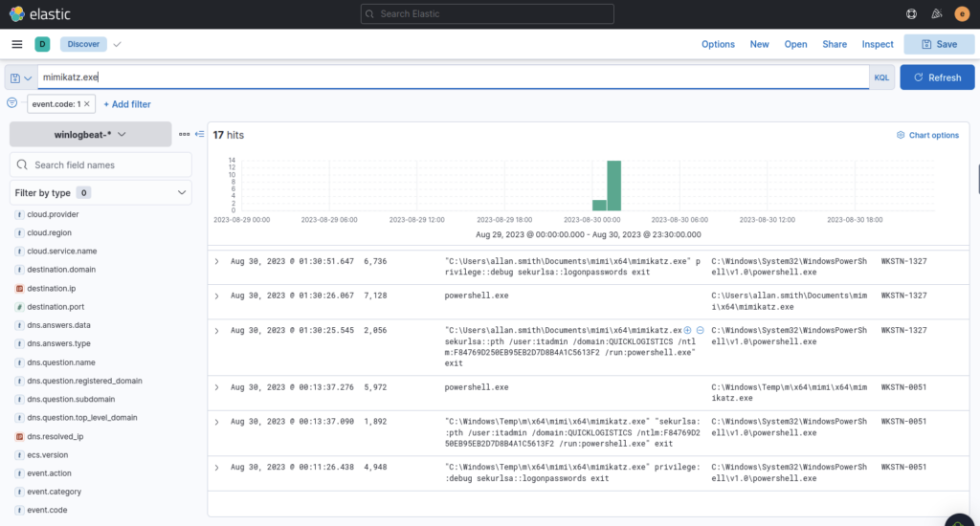Click filter-out-value minus icon in row

tap(700, 331)
